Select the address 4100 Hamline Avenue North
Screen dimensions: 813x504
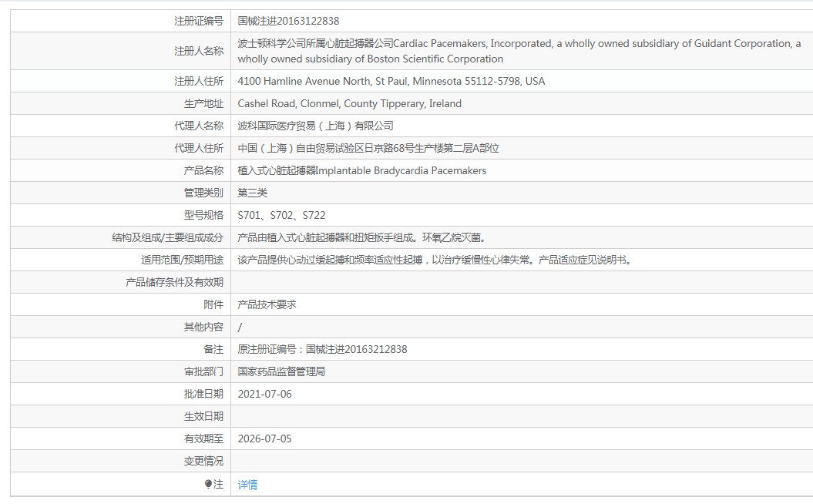pyautogui.click(x=391, y=81)
